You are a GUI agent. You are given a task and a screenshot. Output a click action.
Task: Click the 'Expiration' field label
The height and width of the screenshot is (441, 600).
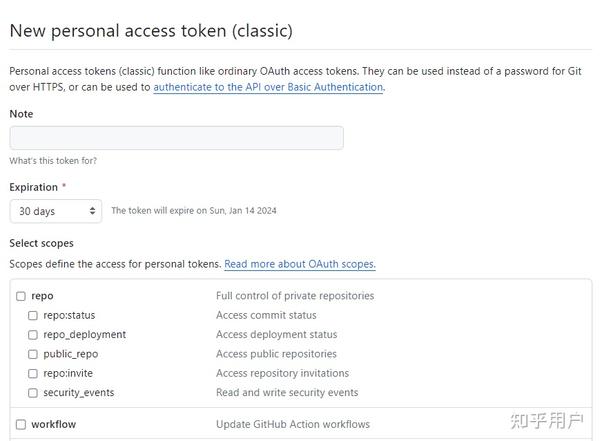34,187
